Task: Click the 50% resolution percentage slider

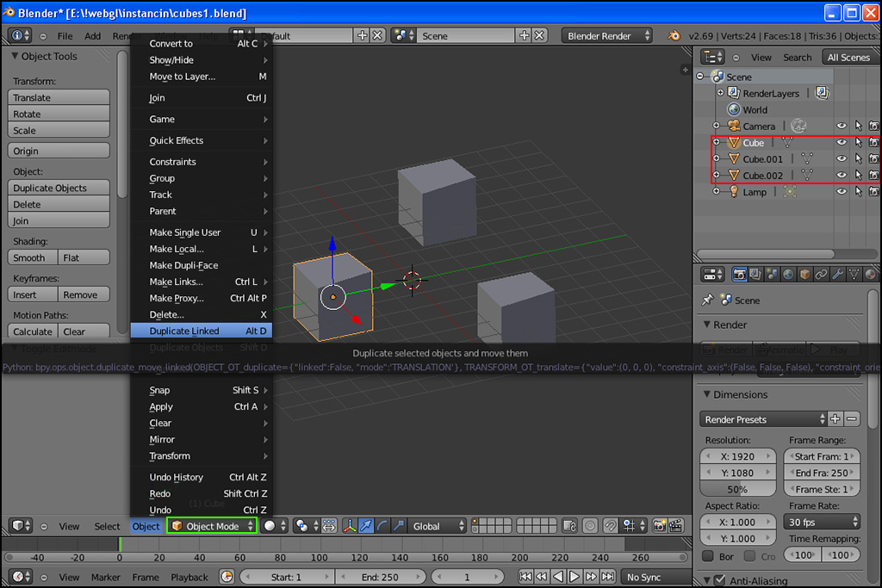Action: [737, 489]
